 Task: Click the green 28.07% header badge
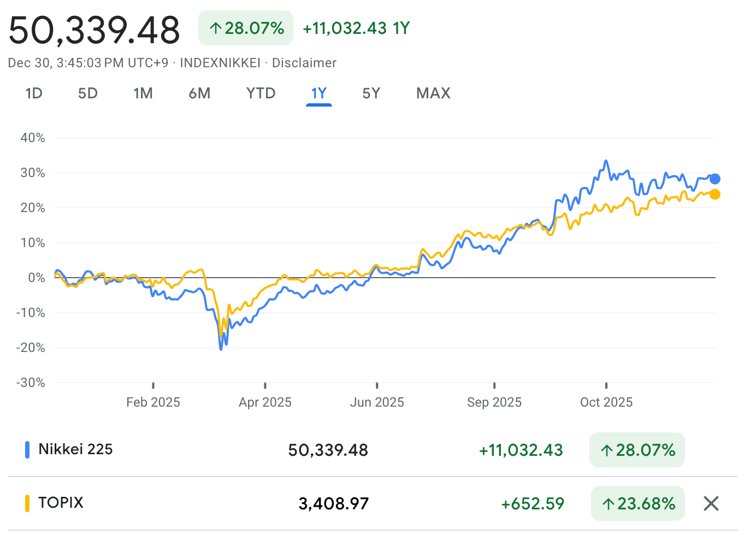[246, 28]
